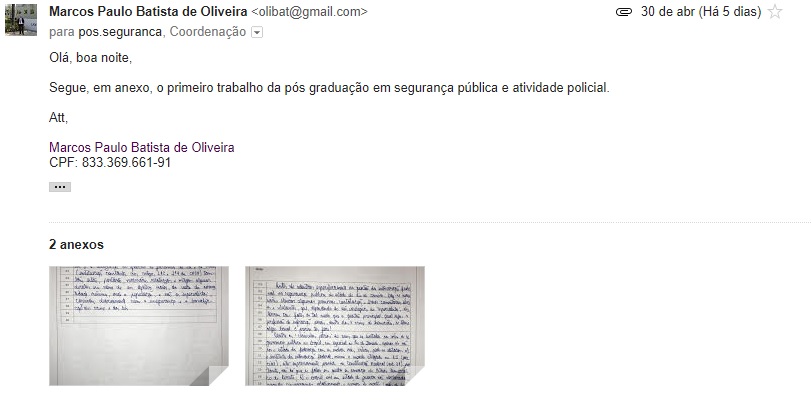Image resolution: width=811 pixels, height=400 pixels.
Task: Click recipient Coordenação
Action: pos(208,32)
